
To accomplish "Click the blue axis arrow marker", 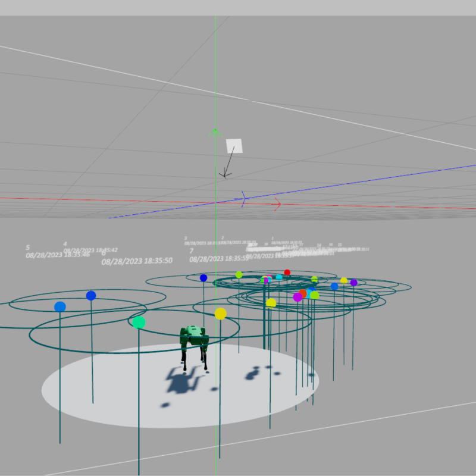I will click(244, 199).
